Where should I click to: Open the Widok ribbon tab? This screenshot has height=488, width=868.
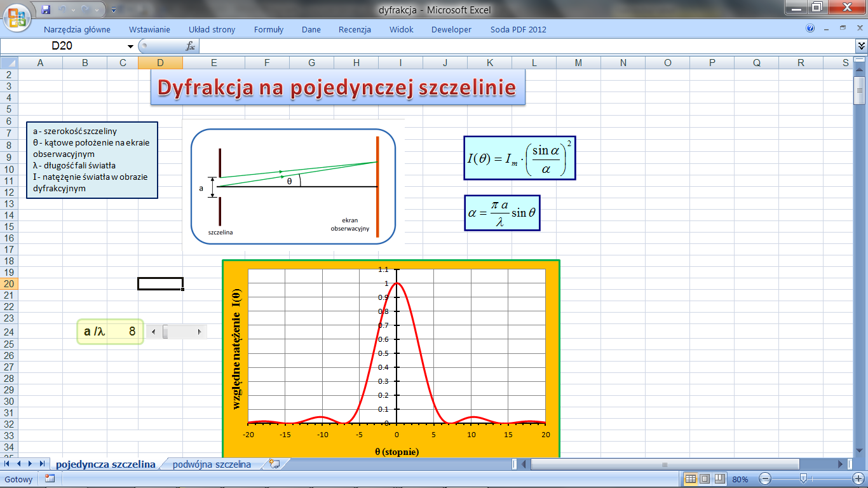(x=402, y=29)
